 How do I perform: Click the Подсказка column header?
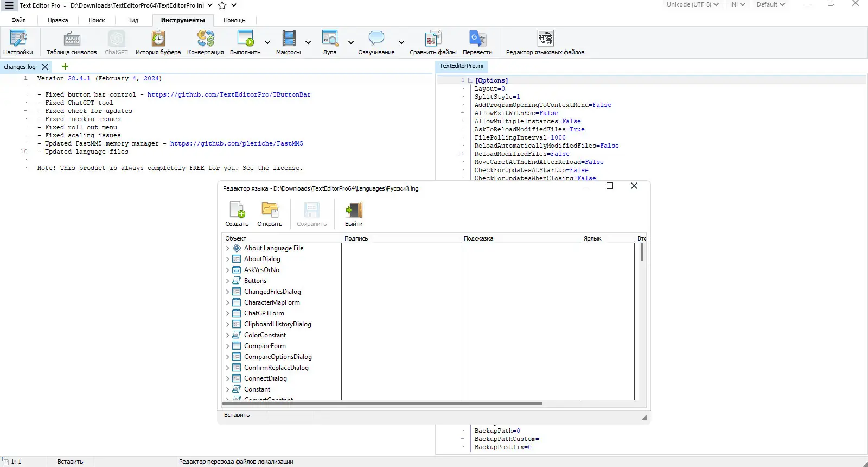pos(520,238)
